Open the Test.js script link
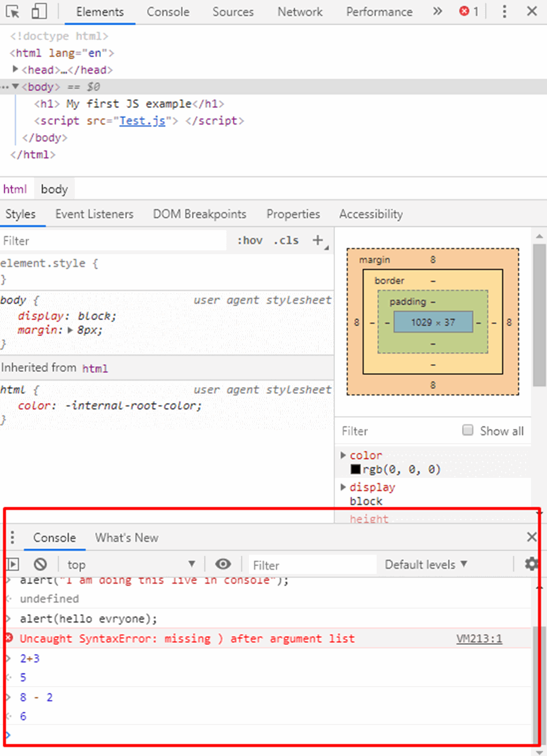The height and width of the screenshot is (756, 547). tap(142, 121)
